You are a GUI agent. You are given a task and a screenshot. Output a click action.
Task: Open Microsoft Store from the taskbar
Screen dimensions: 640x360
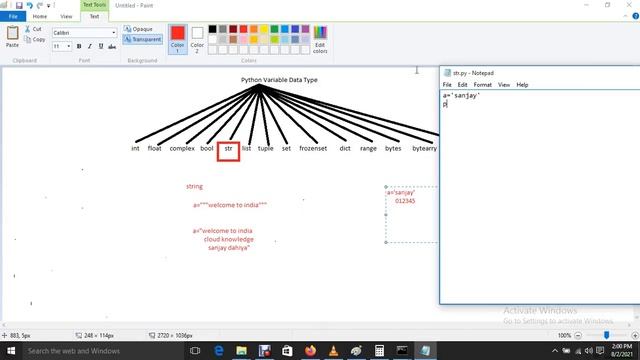coord(287,351)
